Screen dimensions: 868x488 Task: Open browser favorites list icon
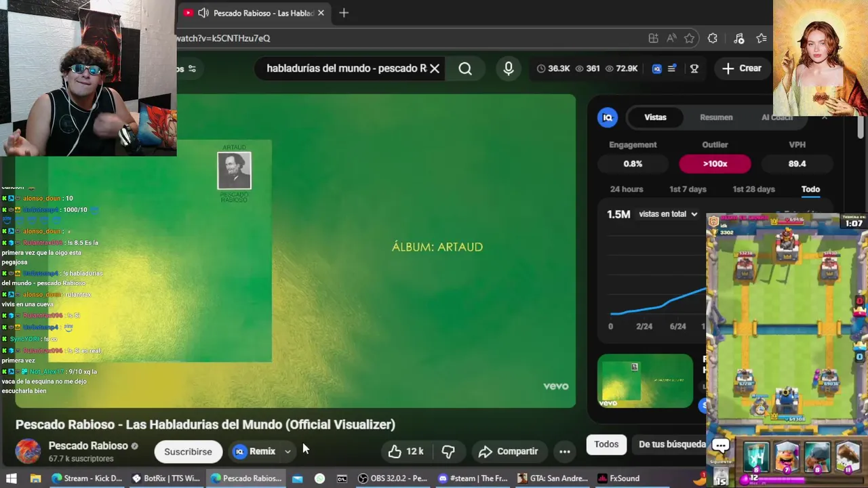click(762, 39)
